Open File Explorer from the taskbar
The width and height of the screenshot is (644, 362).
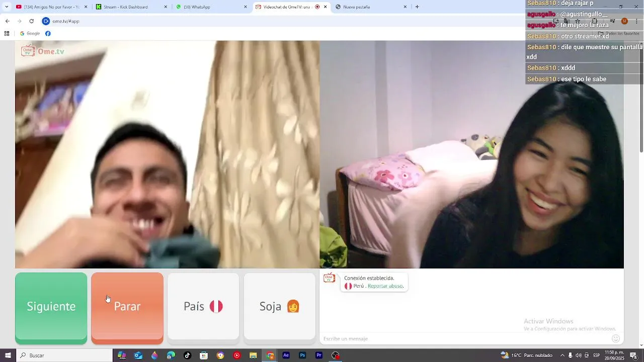(x=253, y=355)
